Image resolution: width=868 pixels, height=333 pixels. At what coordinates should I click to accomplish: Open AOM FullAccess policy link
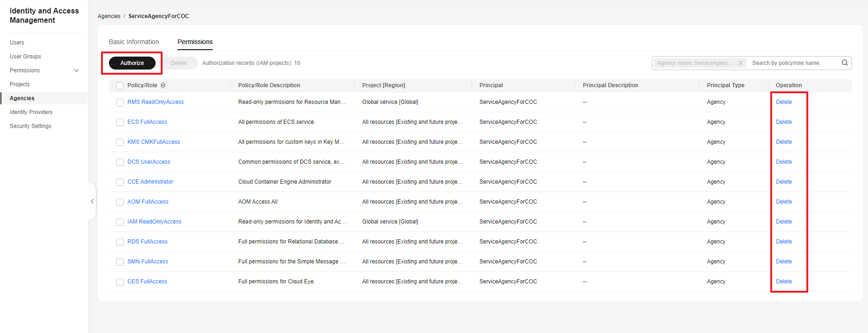tap(148, 202)
